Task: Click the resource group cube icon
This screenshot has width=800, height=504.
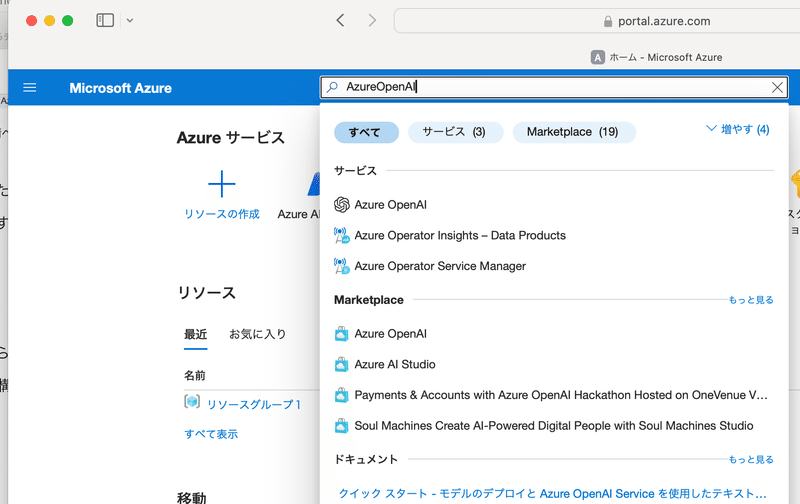Action: [192, 402]
